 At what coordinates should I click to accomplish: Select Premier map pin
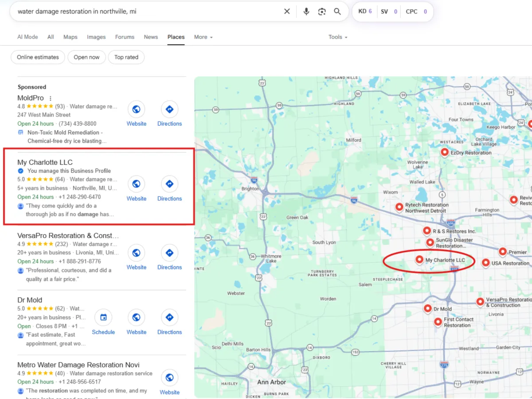tap(503, 252)
